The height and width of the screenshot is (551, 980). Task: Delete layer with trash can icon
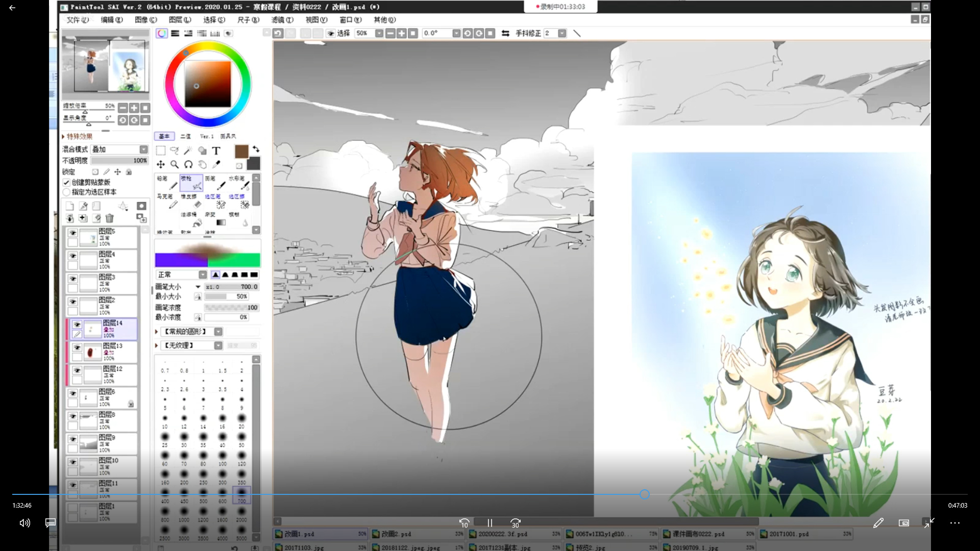point(109,218)
